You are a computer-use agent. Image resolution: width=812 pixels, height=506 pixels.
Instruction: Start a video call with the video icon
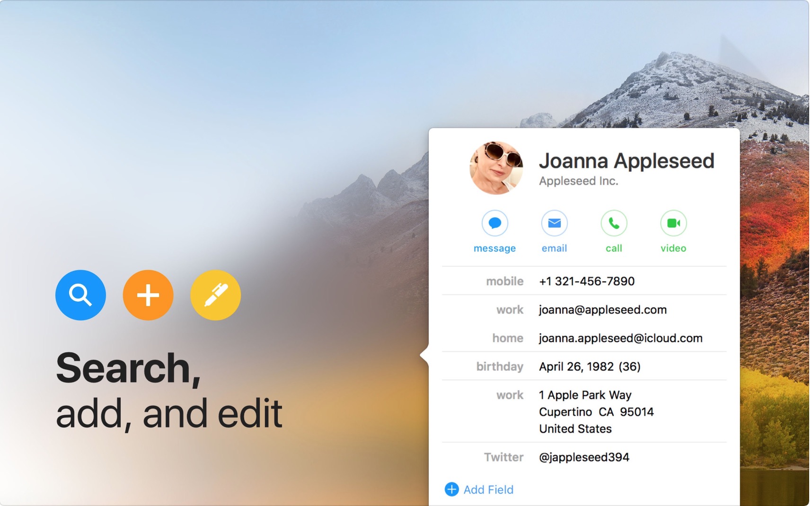point(673,223)
